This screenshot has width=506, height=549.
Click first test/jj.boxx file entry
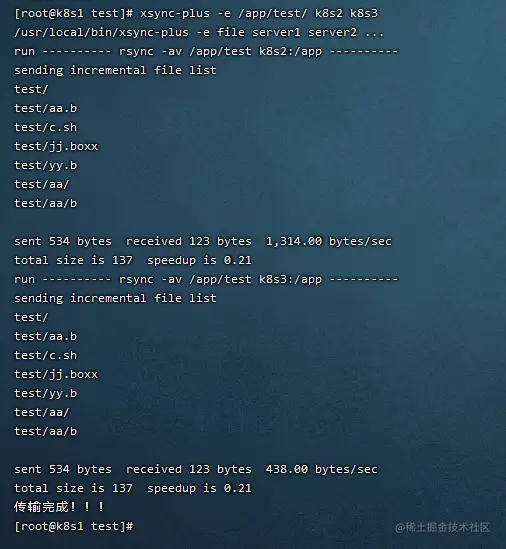click(x=56, y=146)
